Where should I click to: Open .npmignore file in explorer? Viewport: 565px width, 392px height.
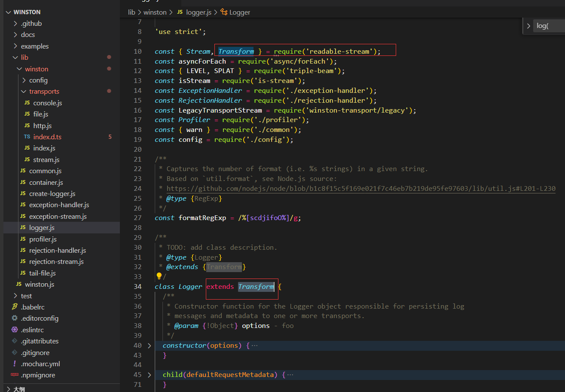pyautogui.click(x=38, y=375)
